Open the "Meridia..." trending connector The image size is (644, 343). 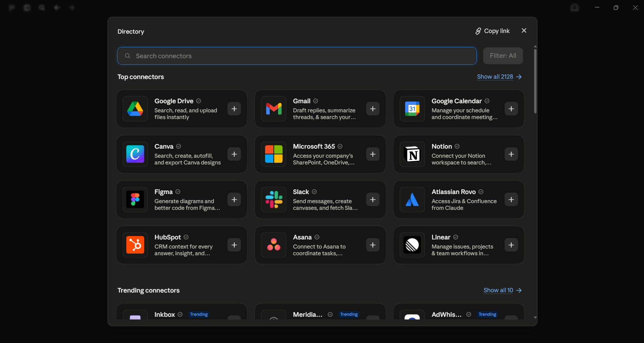[x=320, y=312]
